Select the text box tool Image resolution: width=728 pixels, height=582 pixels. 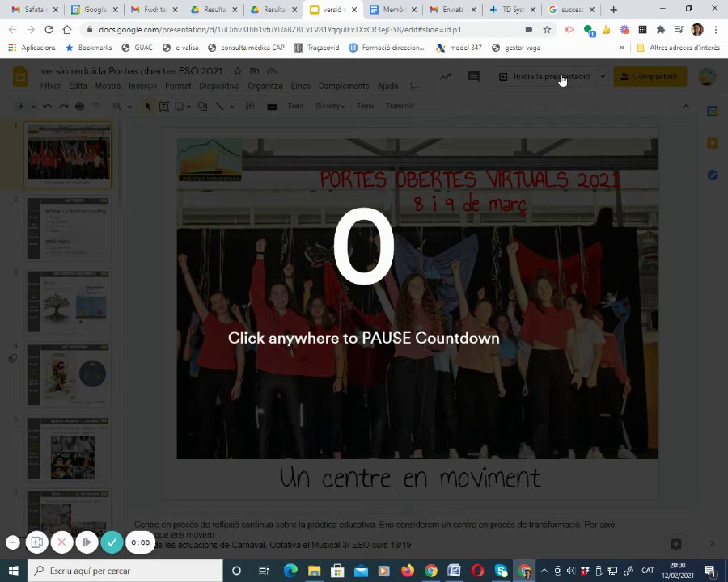(163, 106)
